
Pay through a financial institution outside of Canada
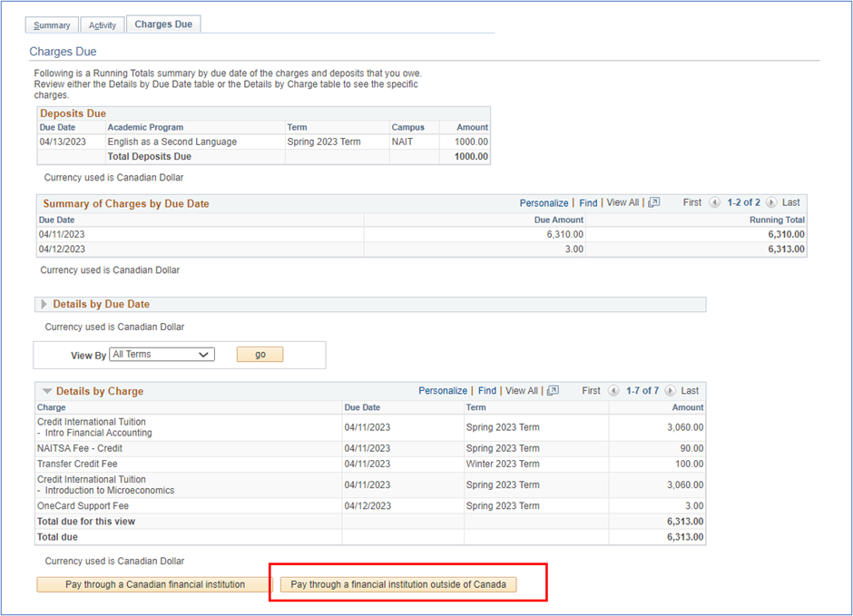pyautogui.click(x=398, y=584)
